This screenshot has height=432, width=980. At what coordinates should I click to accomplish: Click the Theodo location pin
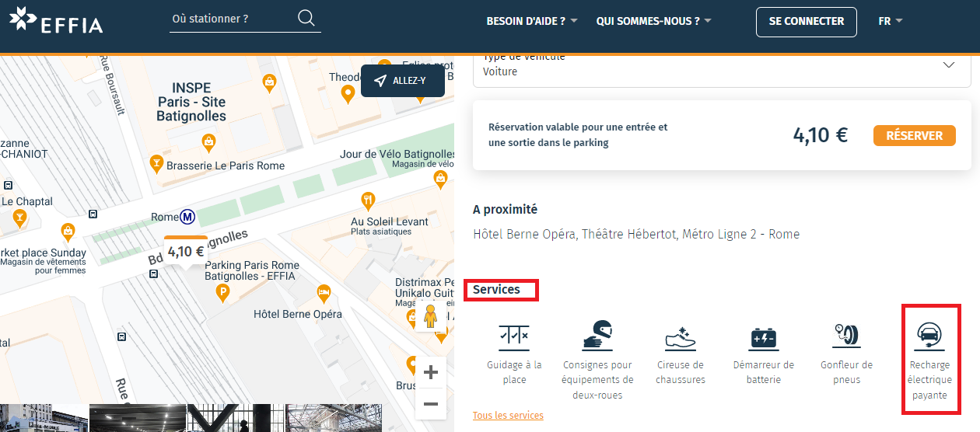[x=348, y=94]
